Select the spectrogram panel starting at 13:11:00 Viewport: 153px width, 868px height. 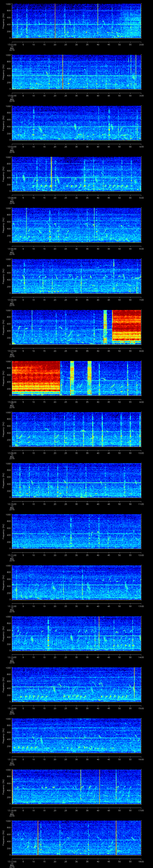coord(76,531)
